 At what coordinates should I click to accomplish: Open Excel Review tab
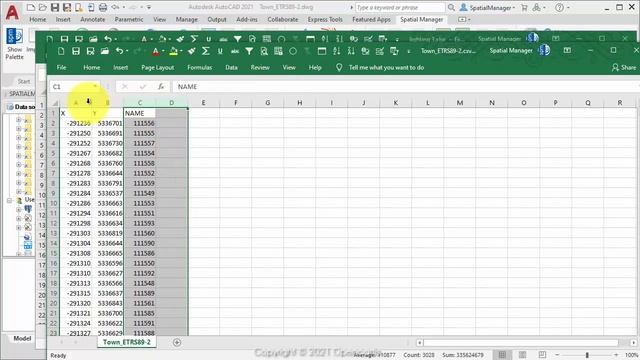pyautogui.click(x=260, y=67)
